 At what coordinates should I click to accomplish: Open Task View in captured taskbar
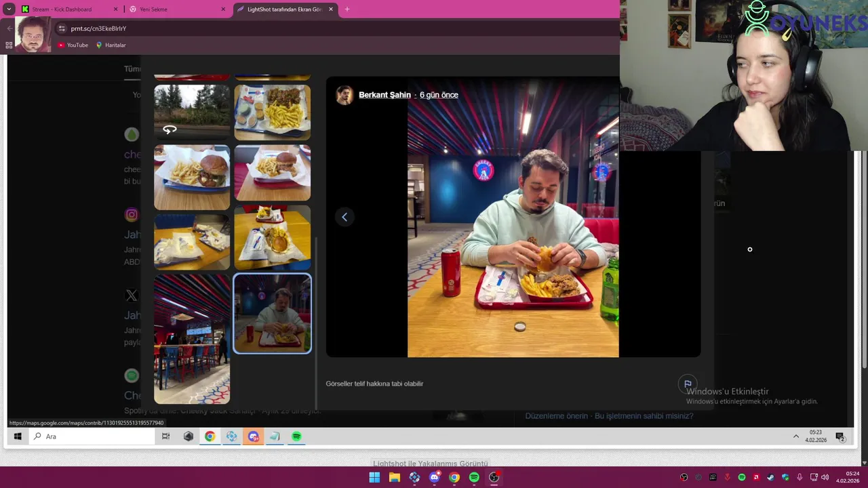click(165, 436)
